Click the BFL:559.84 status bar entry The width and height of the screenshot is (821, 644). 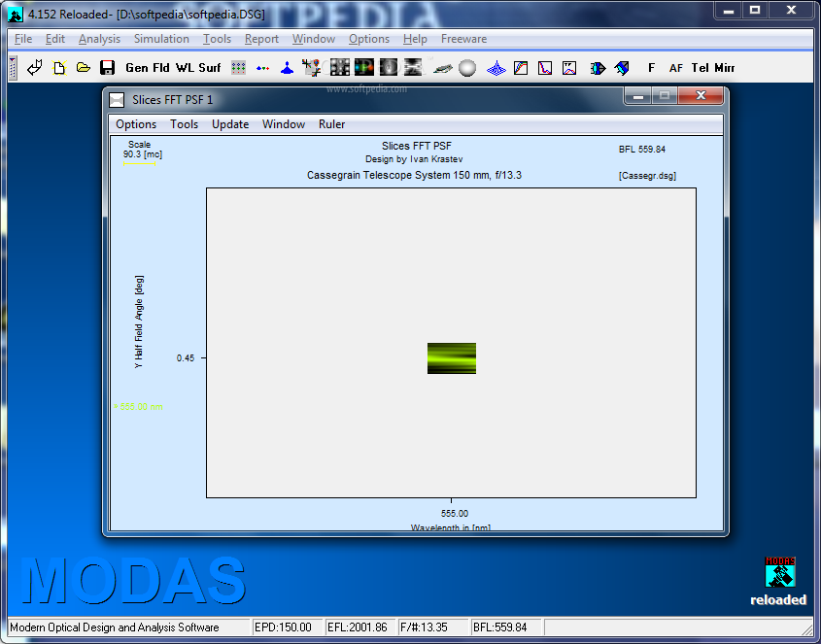coord(506,627)
